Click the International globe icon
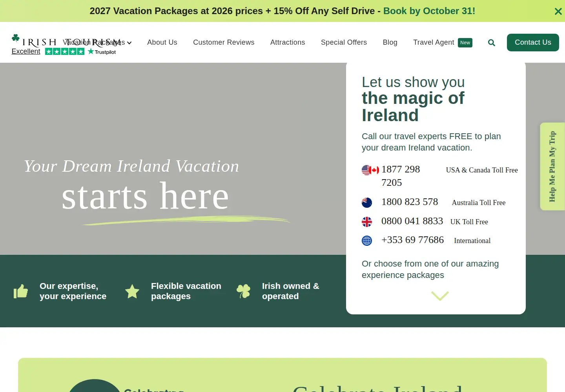This screenshot has width=565, height=392. click(x=367, y=241)
